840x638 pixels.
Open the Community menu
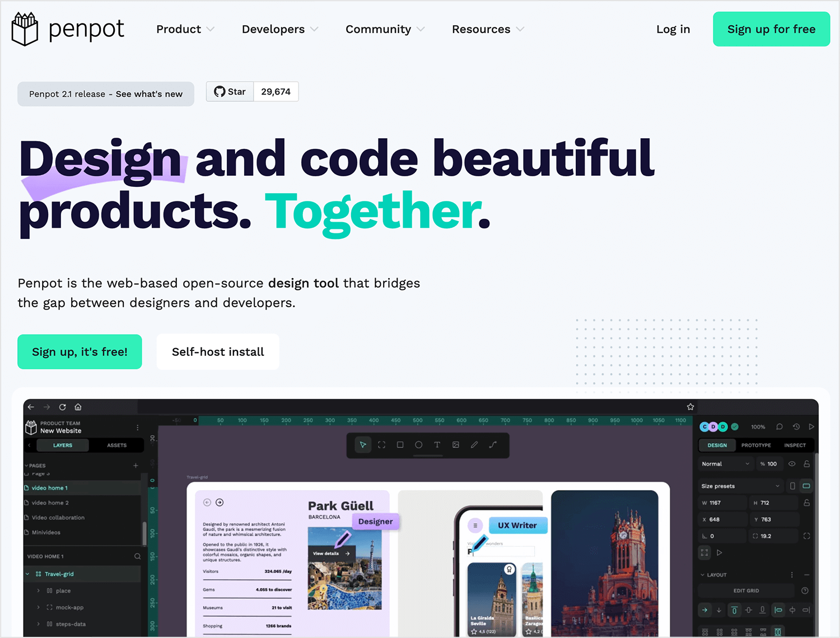click(385, 29)
